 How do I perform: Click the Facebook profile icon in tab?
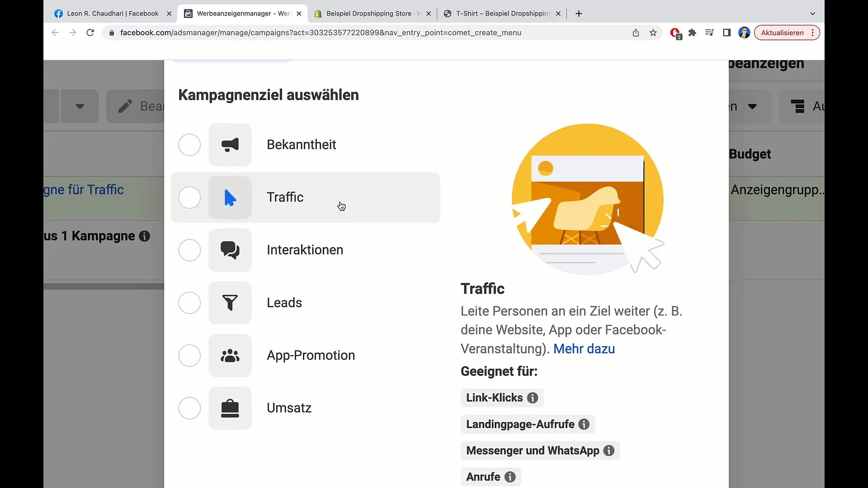click(x=58, y=13)
